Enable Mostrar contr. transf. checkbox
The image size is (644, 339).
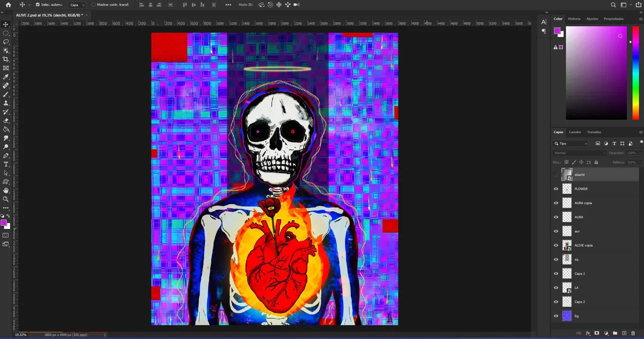tap(94, 5)
